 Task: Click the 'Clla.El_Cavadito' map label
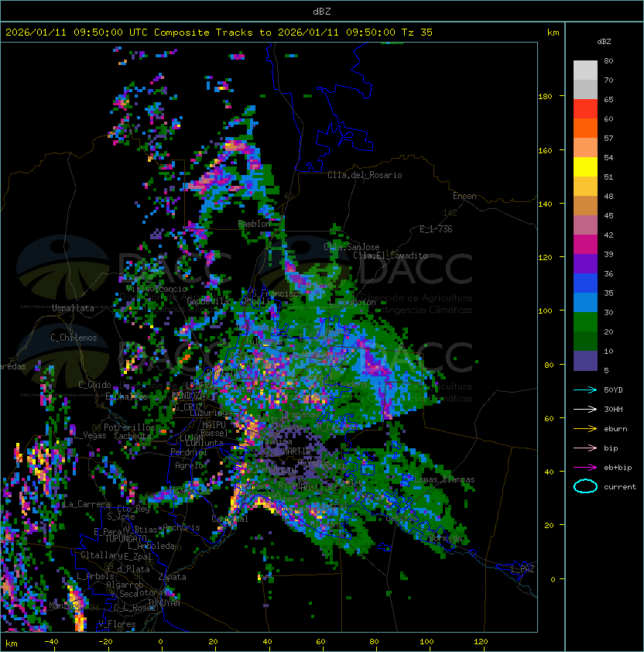[390, 256]
